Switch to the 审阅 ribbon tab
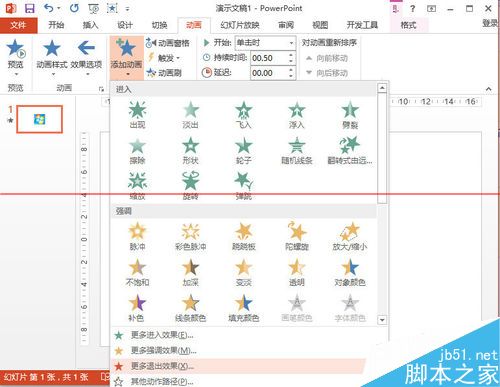 pyautogui.click(x=286, y=25)
